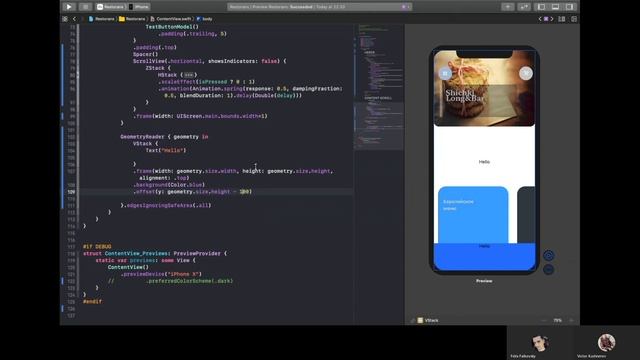Tap the left round button on preview image
Image resolution: width=640 pixels, height=360 pixels.
(445, 73)
